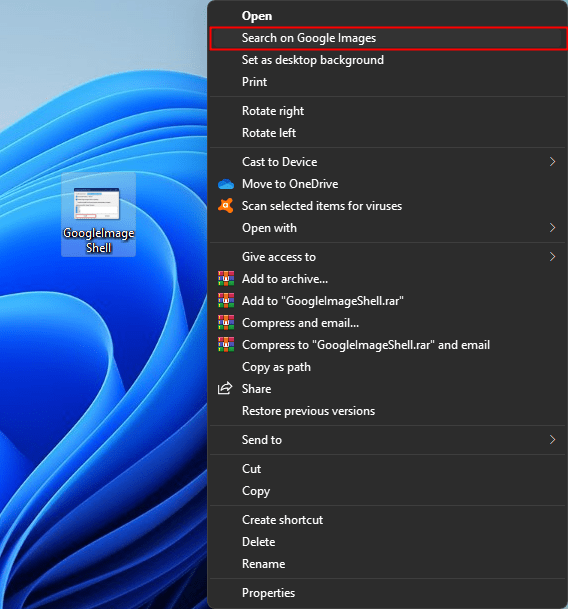This screenshot has height=609, width=568.
Task: Click the OneDrive cloud icon
Action: (x=226, y=184)
